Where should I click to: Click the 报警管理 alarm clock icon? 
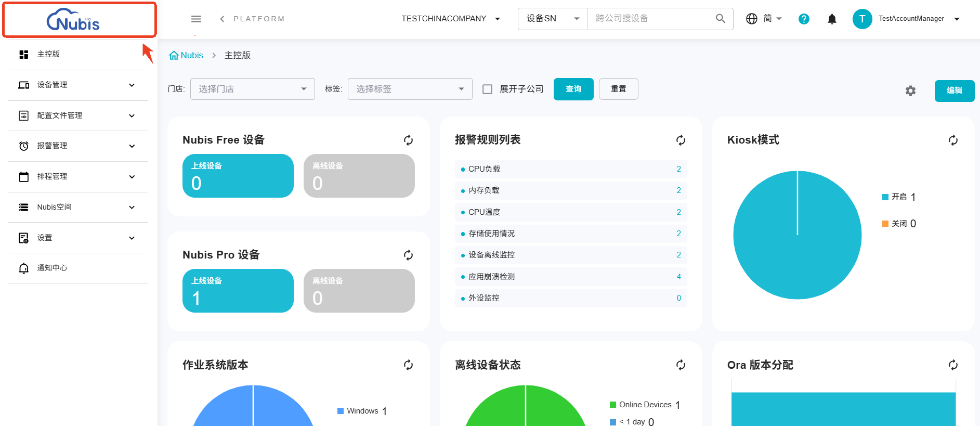24,146
